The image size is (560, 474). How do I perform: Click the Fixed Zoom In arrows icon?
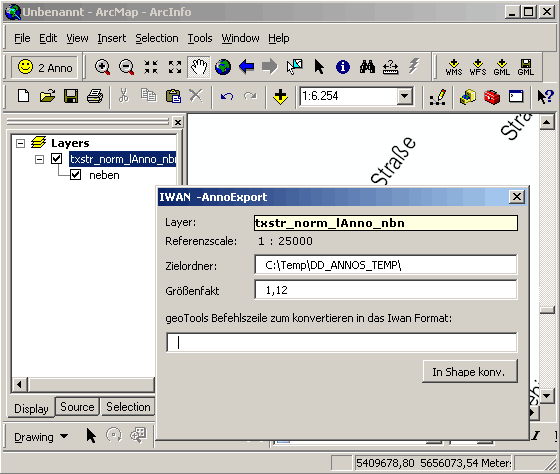151,67
